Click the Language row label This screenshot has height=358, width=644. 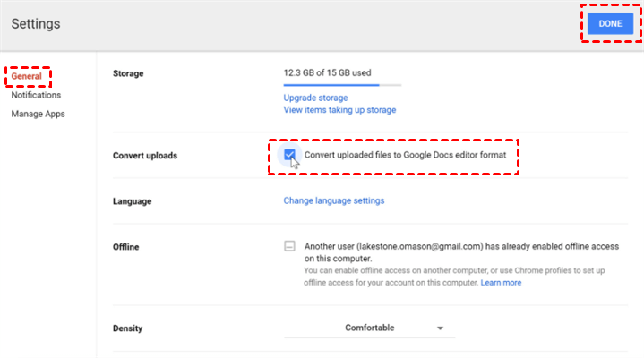(x=133, y=201)
